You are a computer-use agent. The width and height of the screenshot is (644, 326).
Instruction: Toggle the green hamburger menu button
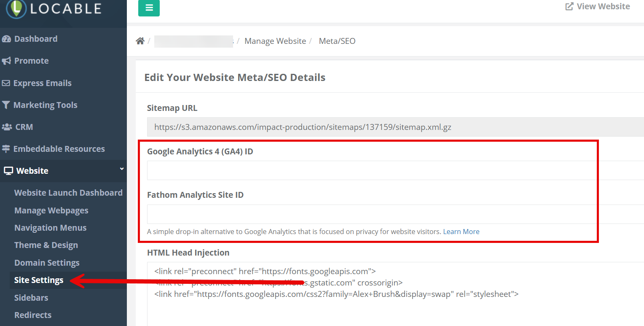click(149, 8)
